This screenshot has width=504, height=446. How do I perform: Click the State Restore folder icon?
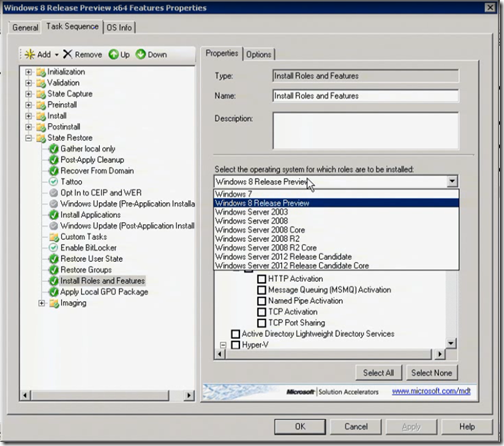point(41,138)
